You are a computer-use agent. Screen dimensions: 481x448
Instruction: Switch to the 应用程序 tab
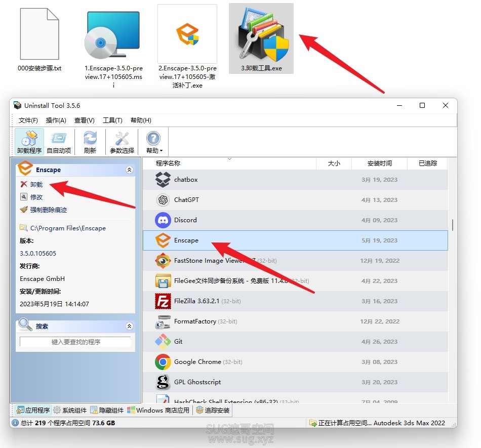(x=33, y=410)
